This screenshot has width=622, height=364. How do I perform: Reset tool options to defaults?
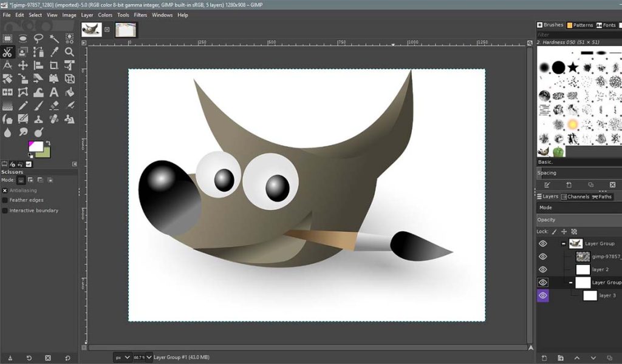click(67, 358)
